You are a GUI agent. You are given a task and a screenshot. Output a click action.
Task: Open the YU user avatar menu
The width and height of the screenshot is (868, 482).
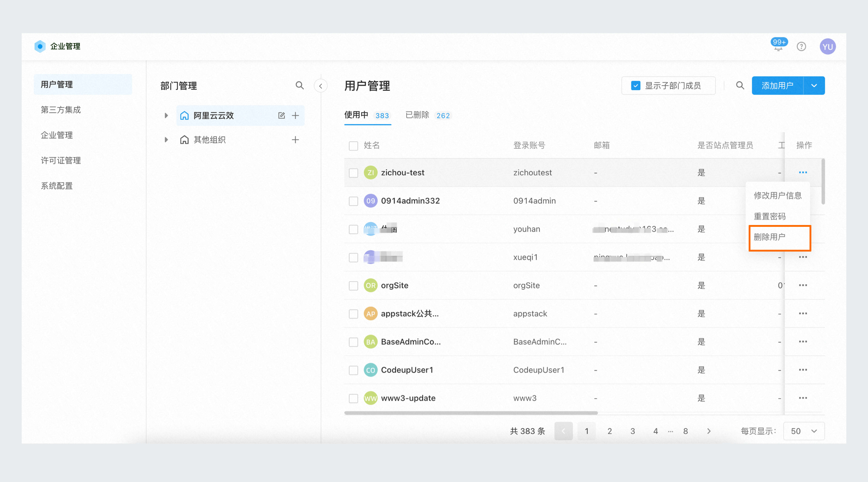point(828,47)
